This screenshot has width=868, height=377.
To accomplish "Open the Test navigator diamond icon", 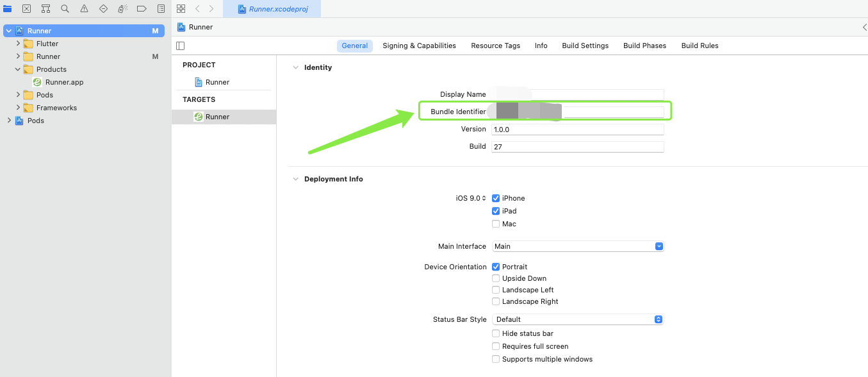I will [x=103, y=9].
